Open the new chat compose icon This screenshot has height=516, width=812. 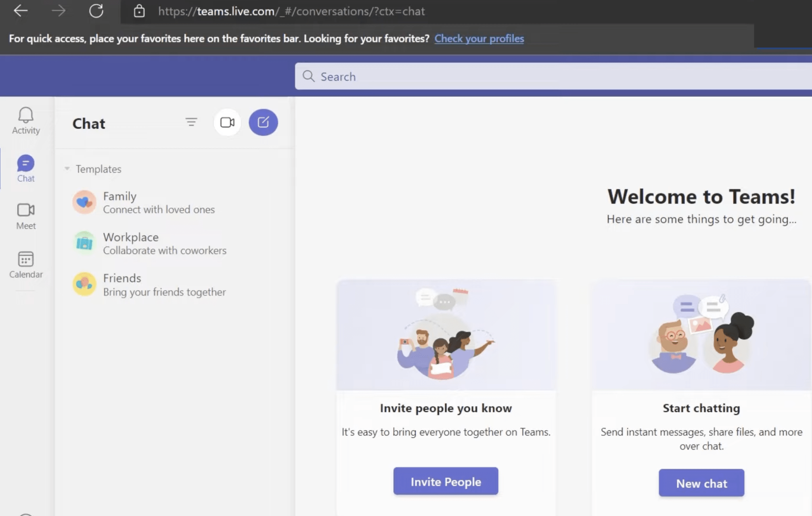[x=263, y=122]
